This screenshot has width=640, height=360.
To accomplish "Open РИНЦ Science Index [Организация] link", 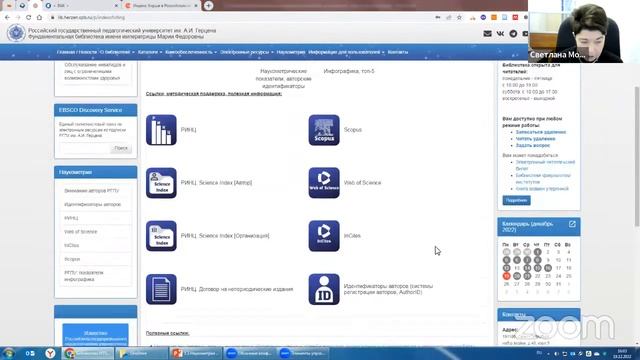I will click(x=225, y=236).
